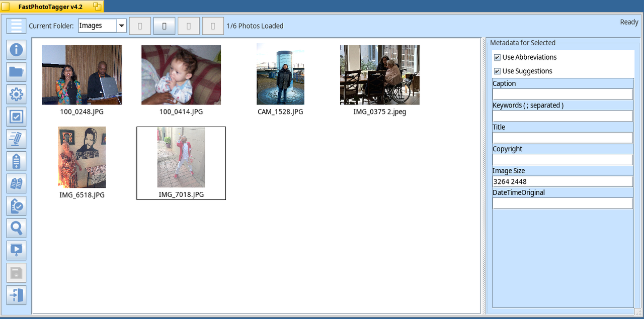Click the Image Size field showing 3264 2448
This screenshot has width=644, height=319.
coord(562,181)
